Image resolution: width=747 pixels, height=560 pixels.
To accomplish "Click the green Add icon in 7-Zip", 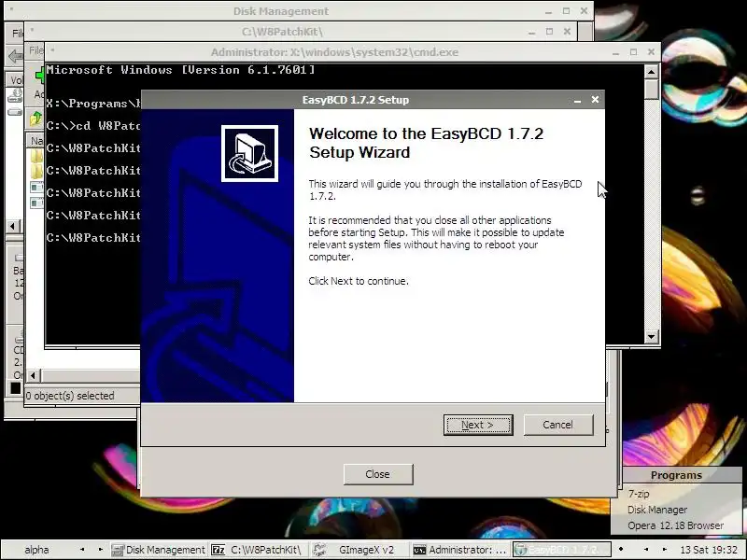I will point(39,76).
